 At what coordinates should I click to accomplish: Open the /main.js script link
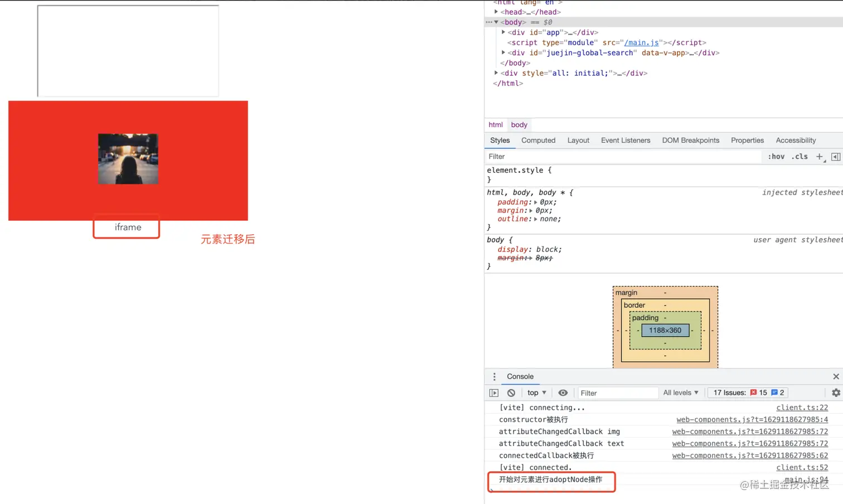pos(641,43)
